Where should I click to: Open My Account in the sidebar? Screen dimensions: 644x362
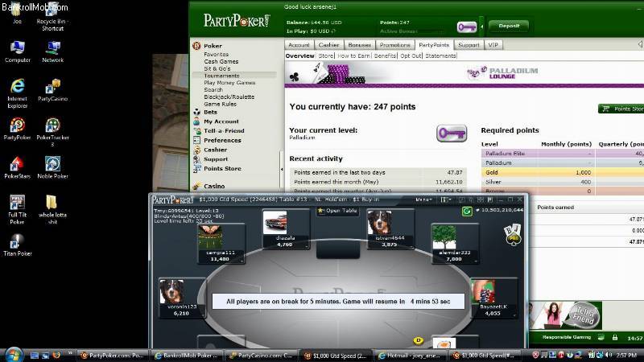tap(221, 121)
